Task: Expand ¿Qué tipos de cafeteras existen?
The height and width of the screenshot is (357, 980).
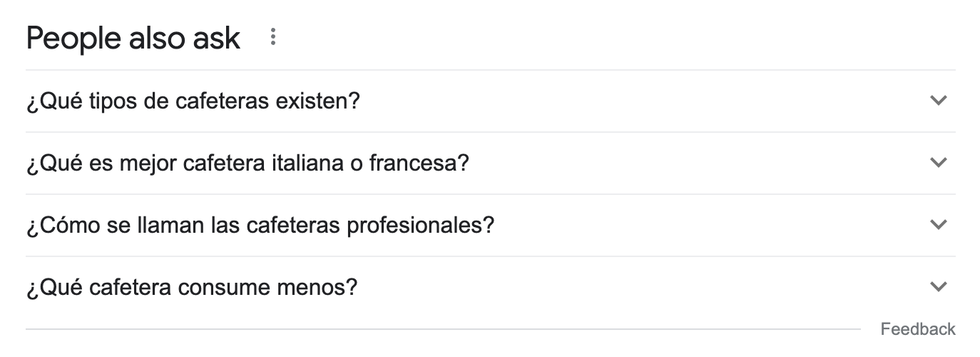Action: (490, 101)
